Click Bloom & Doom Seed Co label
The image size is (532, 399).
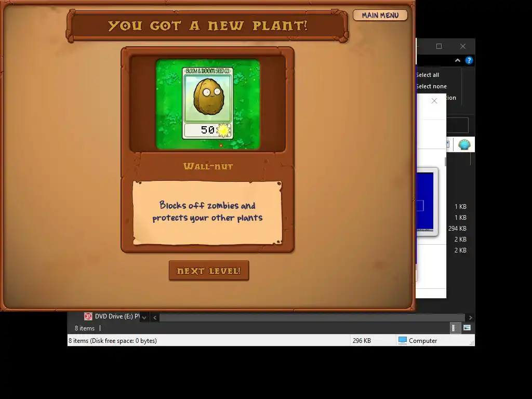[x=208, y=71]
